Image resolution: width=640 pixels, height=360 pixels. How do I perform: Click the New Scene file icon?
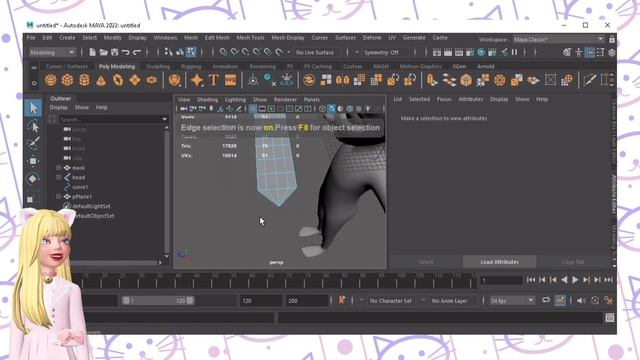93,52
